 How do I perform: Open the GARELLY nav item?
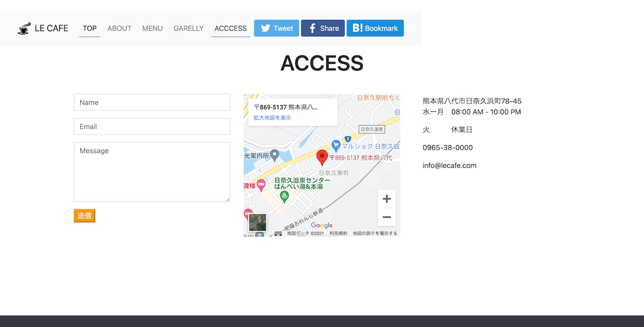[188, 28]
